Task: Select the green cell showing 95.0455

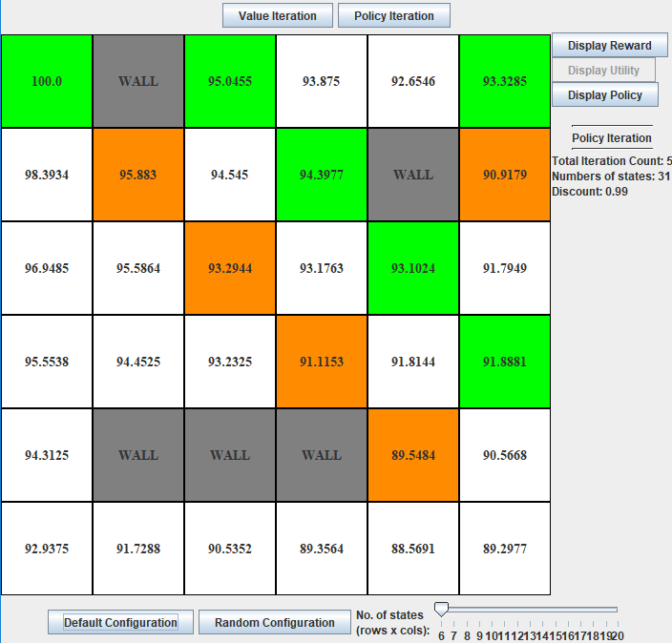Action: point(230,82)
